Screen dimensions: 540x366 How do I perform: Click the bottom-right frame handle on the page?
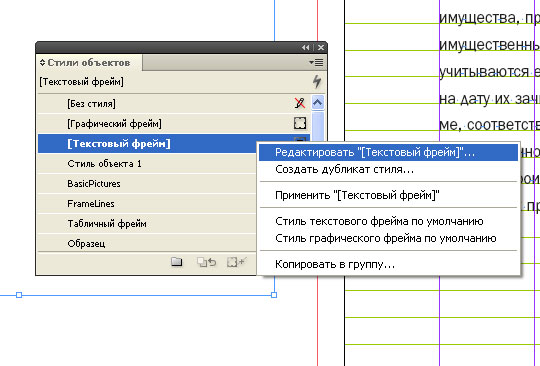point(274,295)
